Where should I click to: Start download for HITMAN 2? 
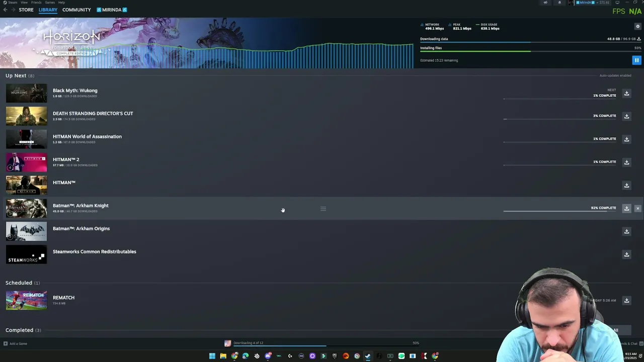pos(626,162)
